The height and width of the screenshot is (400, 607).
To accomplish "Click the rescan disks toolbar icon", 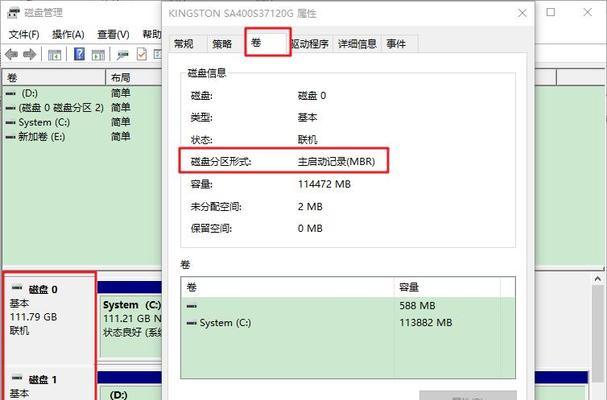I will tap(123, 55).
